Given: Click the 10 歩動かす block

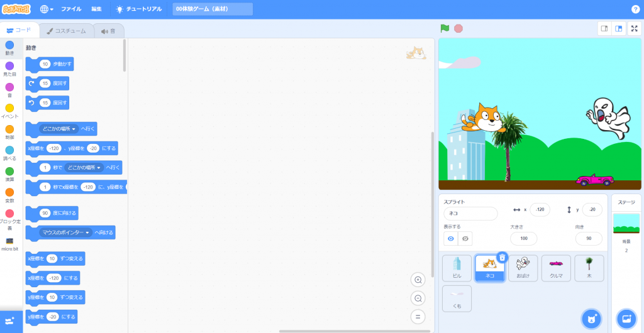Looking at the screenshot, I should click(50, 64).
